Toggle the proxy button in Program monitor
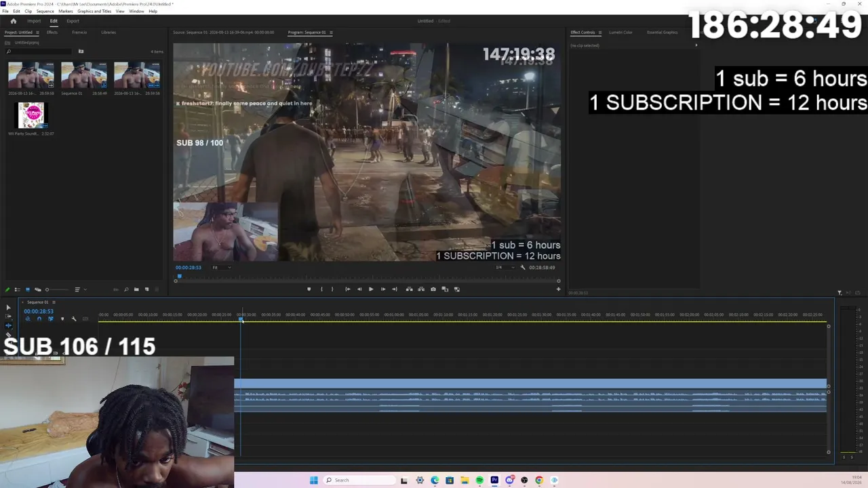The width and height of the screenshot is (868, 488). pyautogui.click(x=457, y=289)
